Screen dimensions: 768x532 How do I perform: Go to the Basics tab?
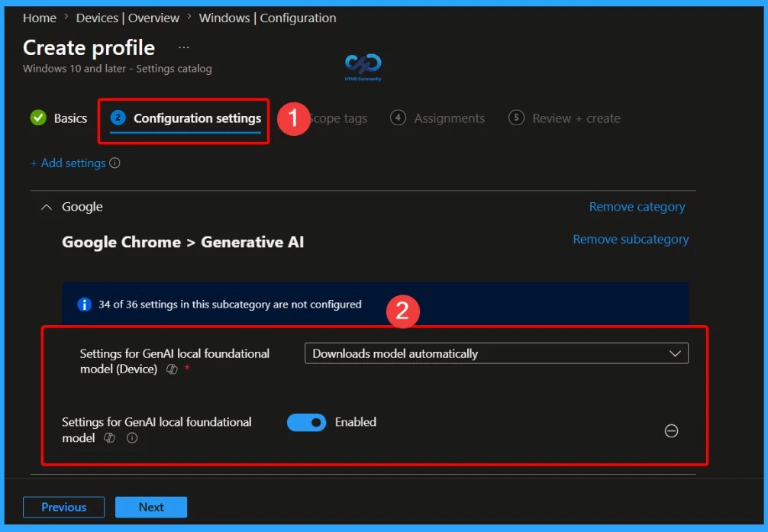coord(59,118)
